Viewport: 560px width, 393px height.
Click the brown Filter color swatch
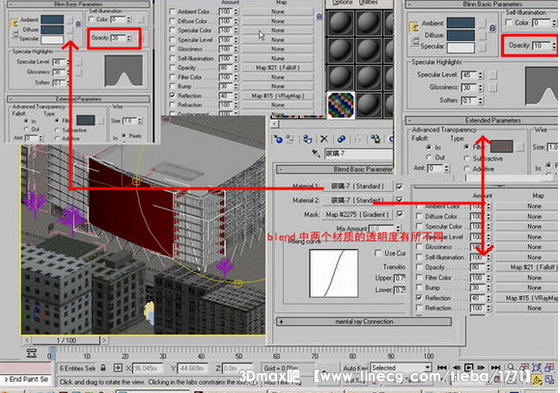pyautogui.click(x=501, y=146)
